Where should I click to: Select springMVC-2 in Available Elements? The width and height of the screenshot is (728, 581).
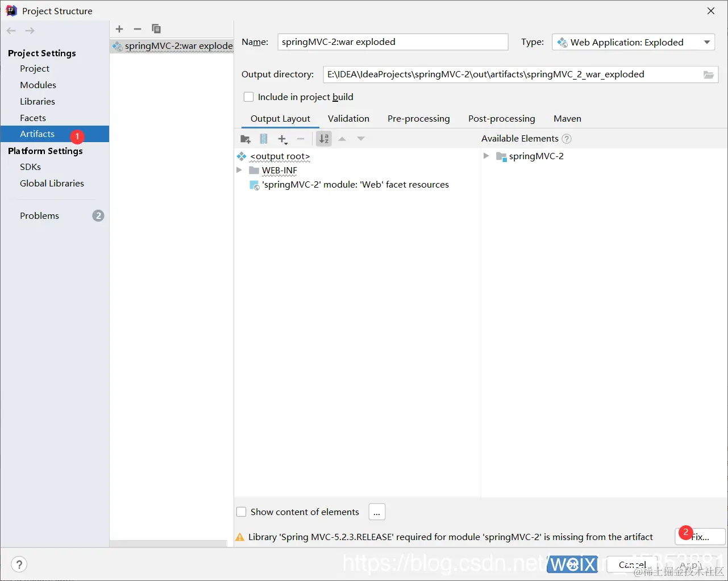[530, 156]
